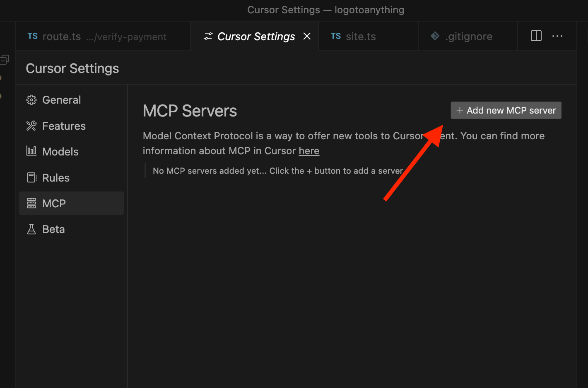Close the Cursor Settings tab
Screen dimensions: 588x388
pos(306,36)
